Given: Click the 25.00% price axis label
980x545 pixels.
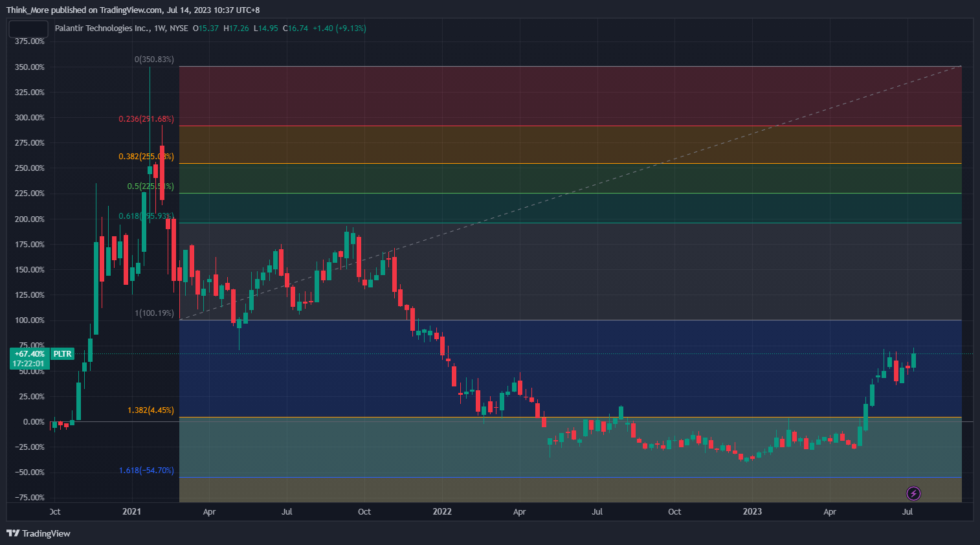Looking at the screenshot, I should pyautogui.click(x=31, y=397).
